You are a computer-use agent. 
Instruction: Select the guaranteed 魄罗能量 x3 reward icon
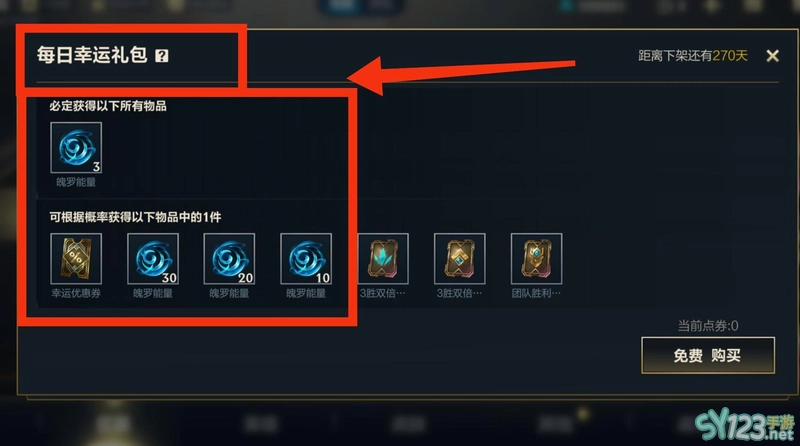coord(76,148)
